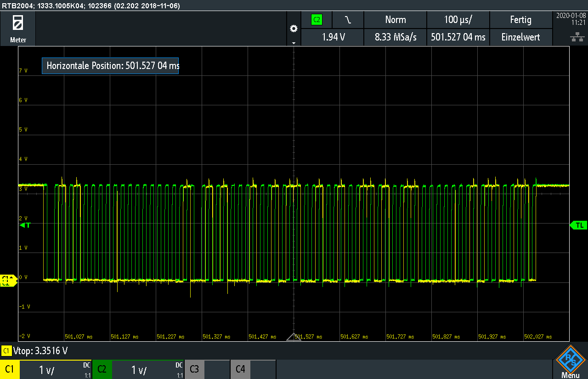Open the R&S Menu icon
The width and height of the screenshot is (588, 379).
pyautogui.click(x=570, y=362)
